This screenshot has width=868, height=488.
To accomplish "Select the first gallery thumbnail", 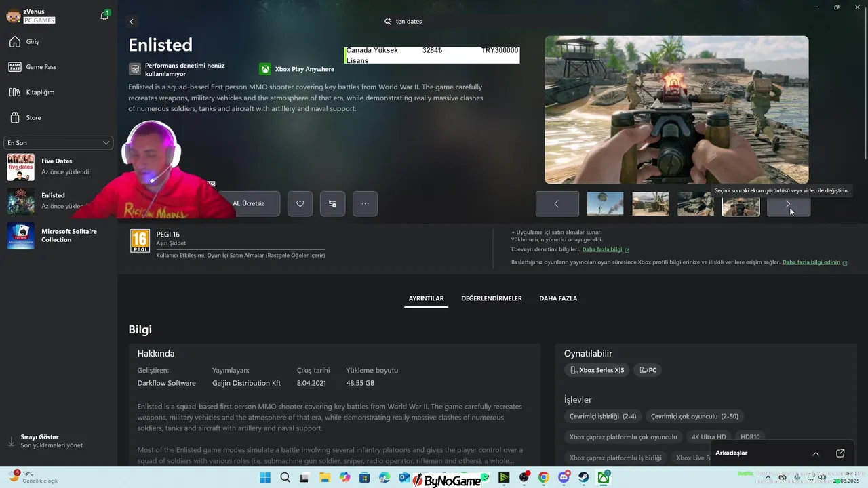I will point(605,203).
